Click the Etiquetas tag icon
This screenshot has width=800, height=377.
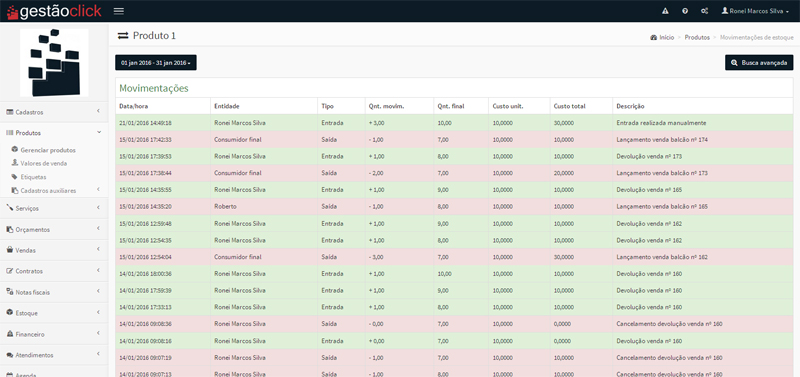tap(15, 177)
